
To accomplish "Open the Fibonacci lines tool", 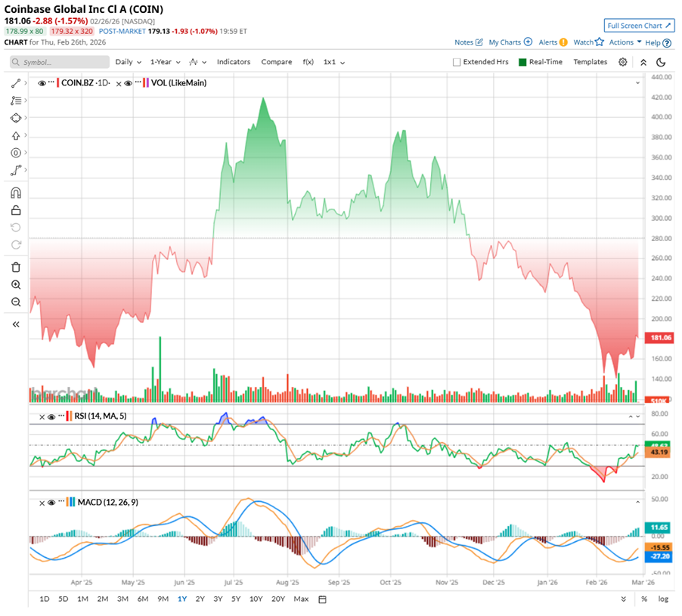I will 16,101.
